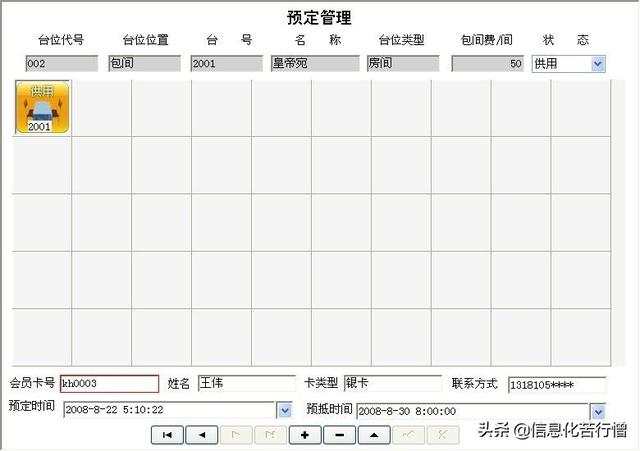
Task: Add new reservation with plus button
Action: click(305, 435)
